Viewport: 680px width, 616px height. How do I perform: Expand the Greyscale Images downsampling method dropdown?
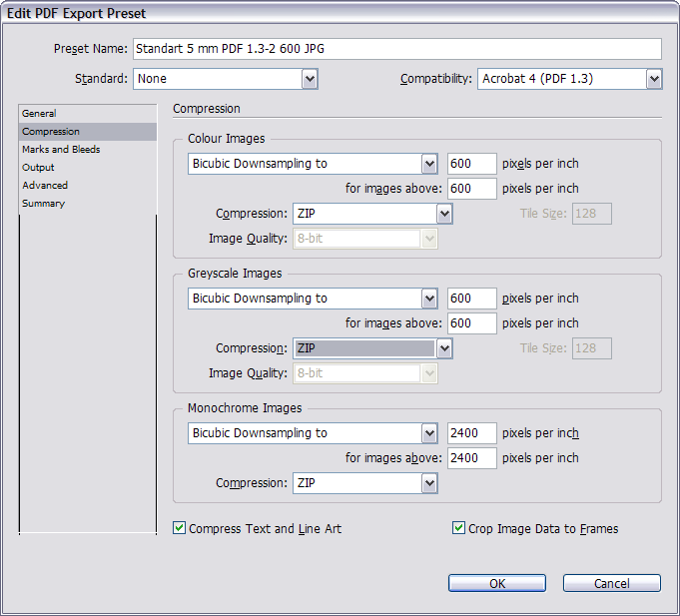(313, 299)
